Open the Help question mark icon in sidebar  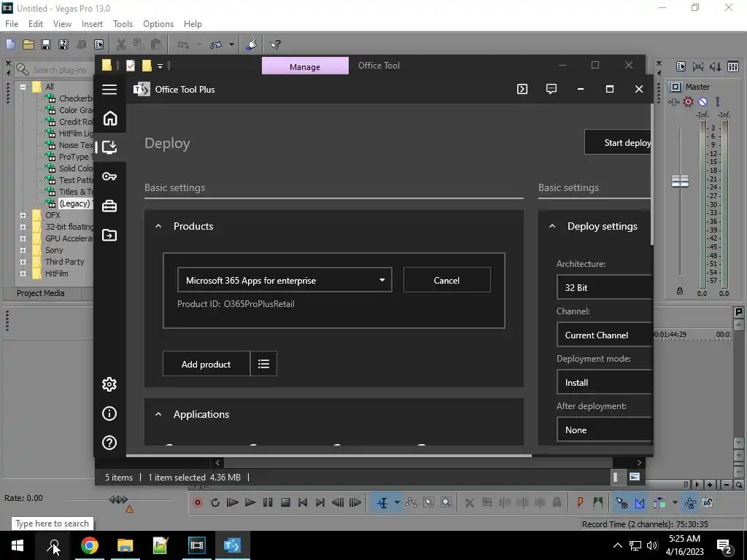[109, 443]
